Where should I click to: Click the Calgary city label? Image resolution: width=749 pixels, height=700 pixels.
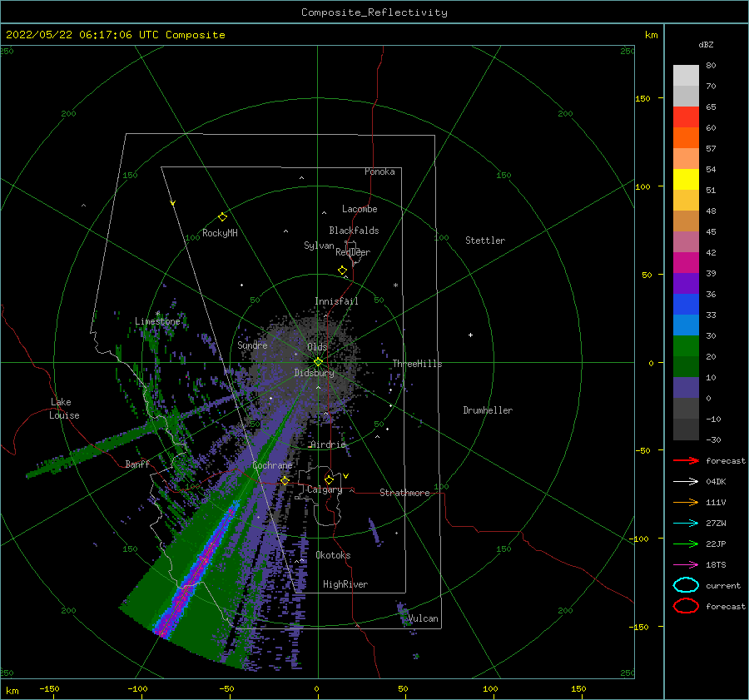[x=325, y=489]
